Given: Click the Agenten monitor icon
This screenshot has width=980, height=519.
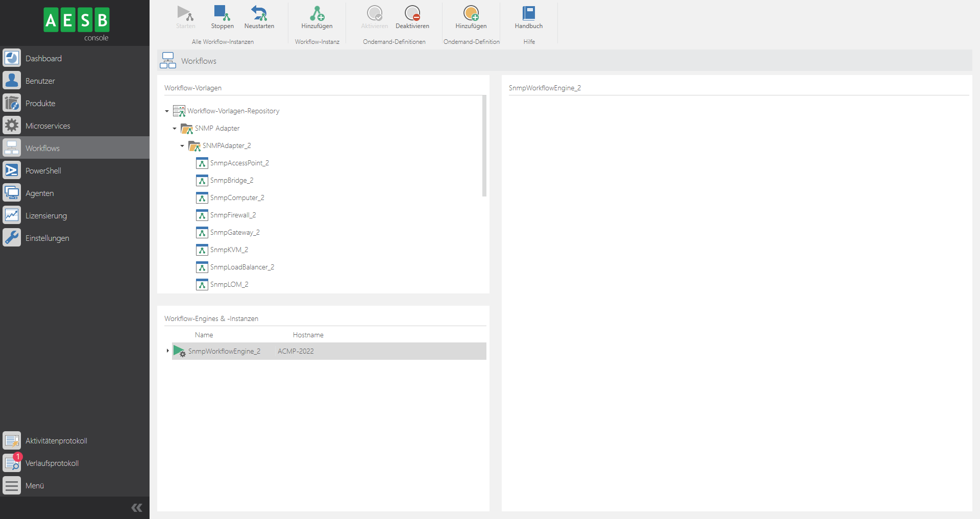Looking at the screenshot, I should click(x=11, y=192).
